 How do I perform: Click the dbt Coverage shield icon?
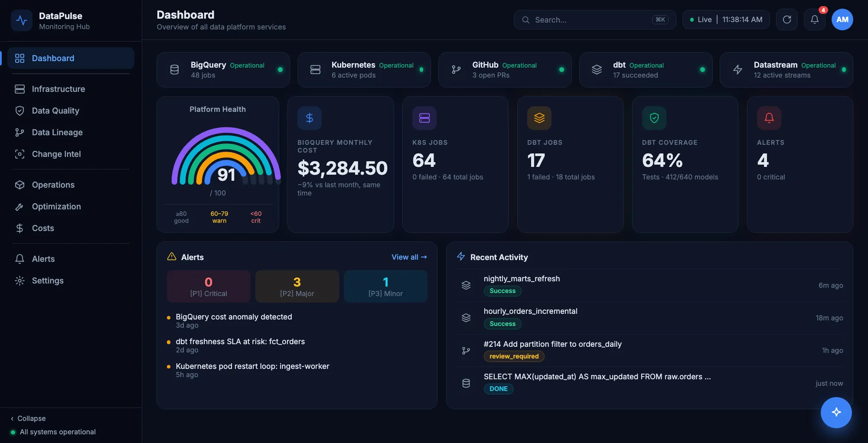coord(654,118)
